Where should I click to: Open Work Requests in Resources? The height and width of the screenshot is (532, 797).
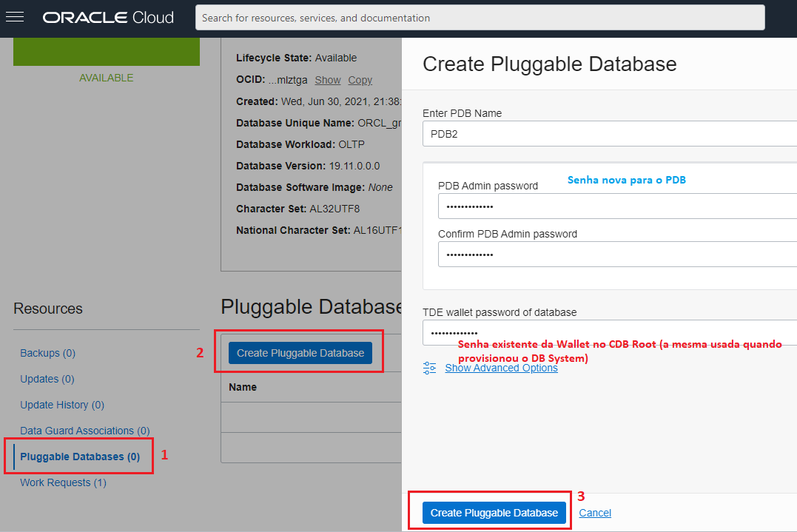coord(63,482)
